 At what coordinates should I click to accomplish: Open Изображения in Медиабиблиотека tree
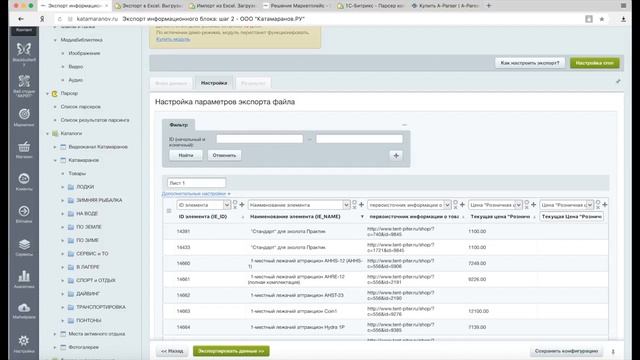[x=84, y=53]
